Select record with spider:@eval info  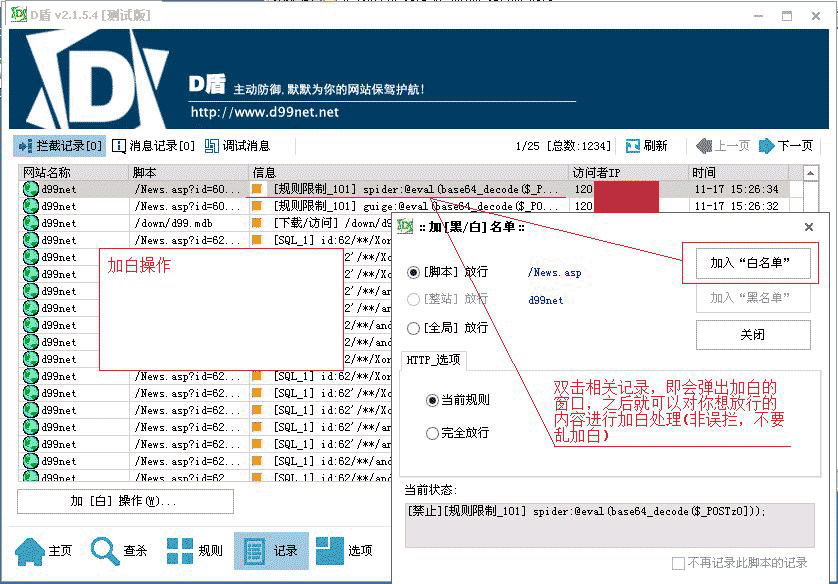[406, 189]
